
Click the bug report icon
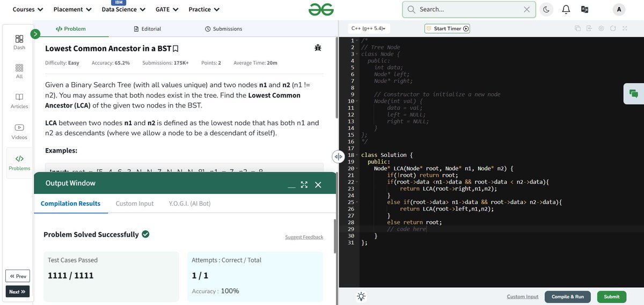318,48
